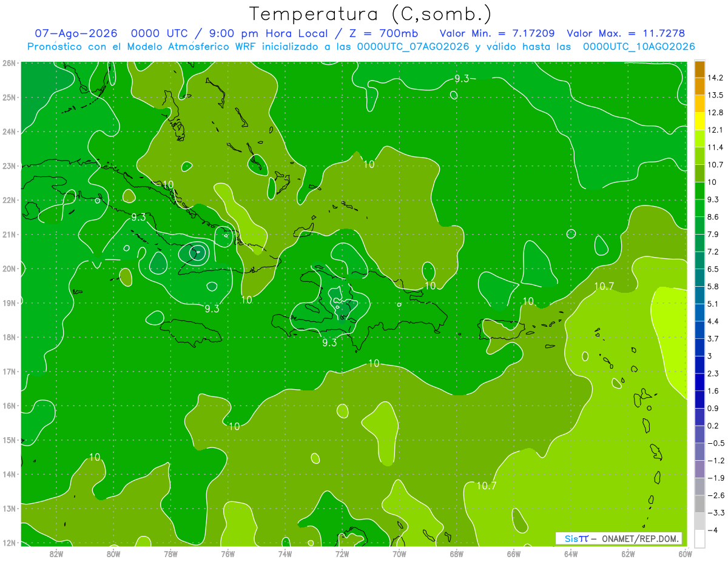
Task: Click colorbar label '0.2'
Action: [713, 426]
